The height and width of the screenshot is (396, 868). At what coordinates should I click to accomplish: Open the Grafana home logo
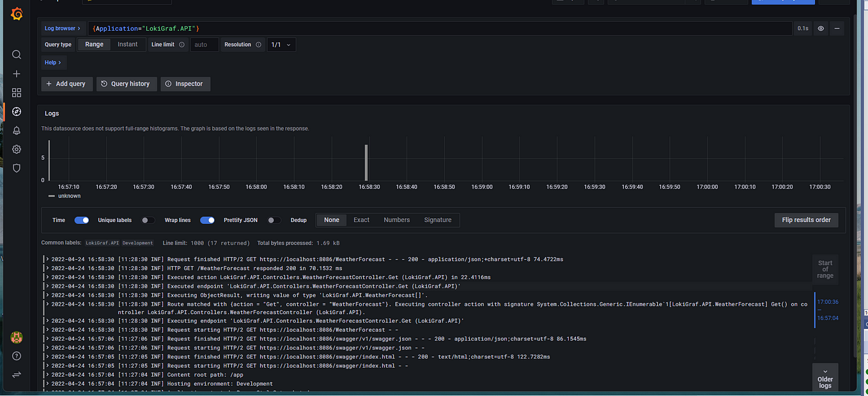pyautogui.click(x=17, y=14)
